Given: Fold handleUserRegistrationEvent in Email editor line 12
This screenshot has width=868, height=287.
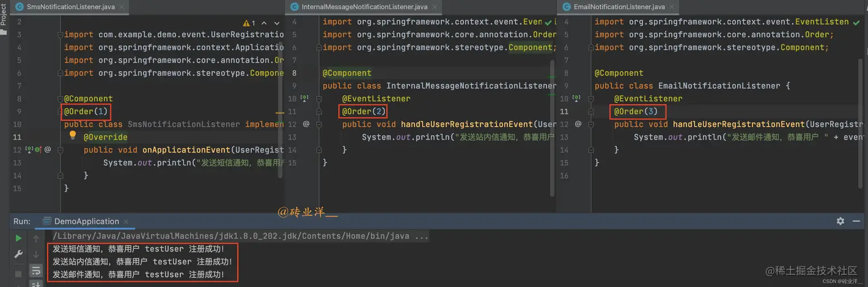Looking at the screenshot, I should (x=591, y=124).
